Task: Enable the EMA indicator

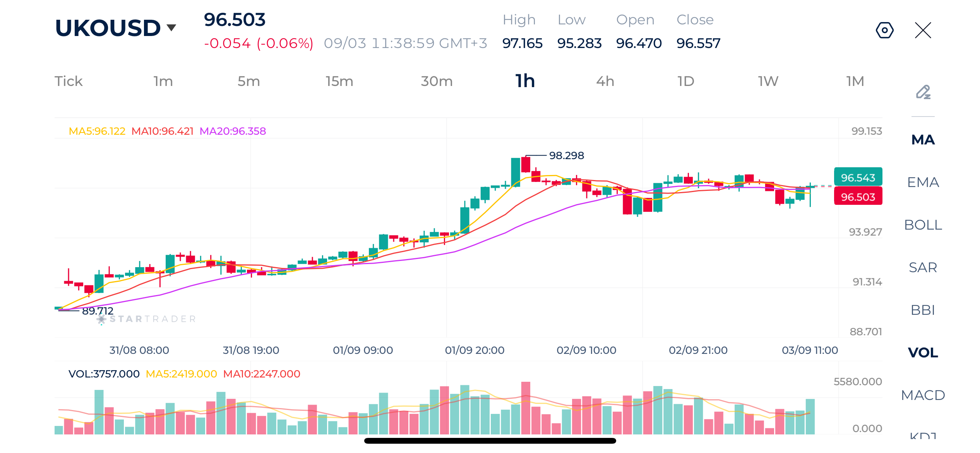Action: point(923,182)
